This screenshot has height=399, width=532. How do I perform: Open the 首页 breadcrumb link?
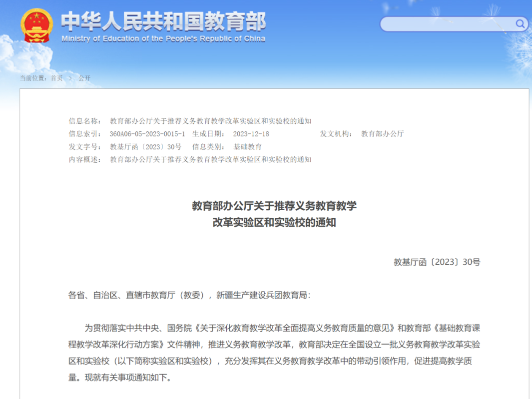tap(56, 78)
